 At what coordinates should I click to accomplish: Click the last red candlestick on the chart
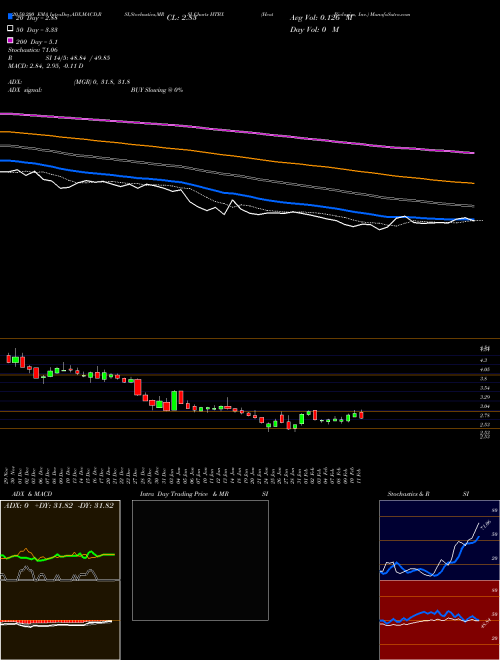click(361, 415)
